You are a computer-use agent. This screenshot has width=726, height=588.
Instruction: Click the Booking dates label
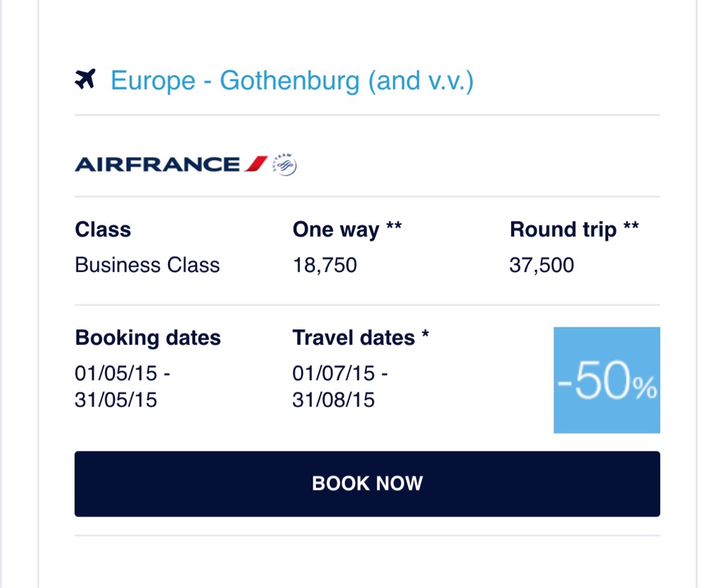pos(147,337)
